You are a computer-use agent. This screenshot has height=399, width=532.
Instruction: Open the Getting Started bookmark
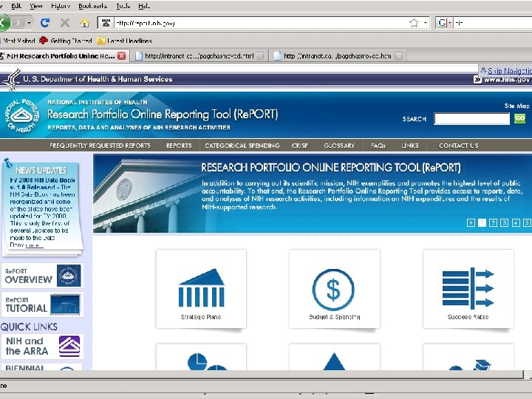[x=66, y=41]
